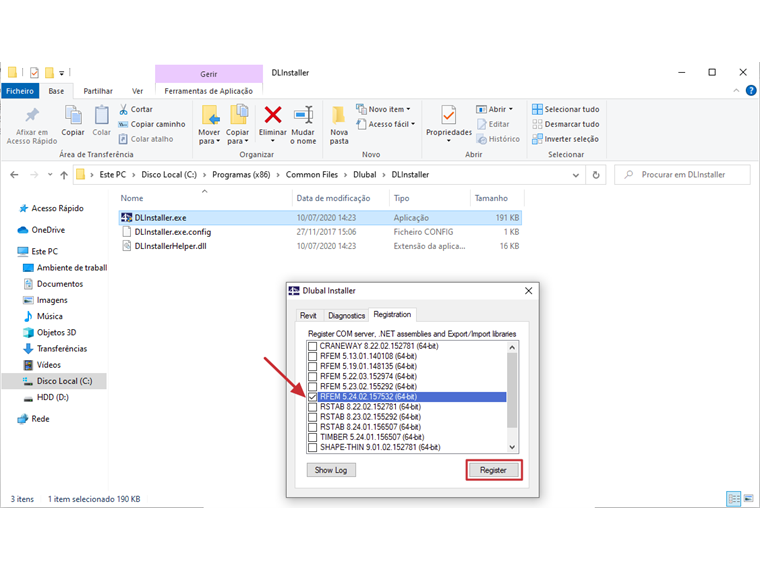Viewport: 760px width, 570px height.
Task: Click the Eliminar red X icon
Action: point(273,115)
